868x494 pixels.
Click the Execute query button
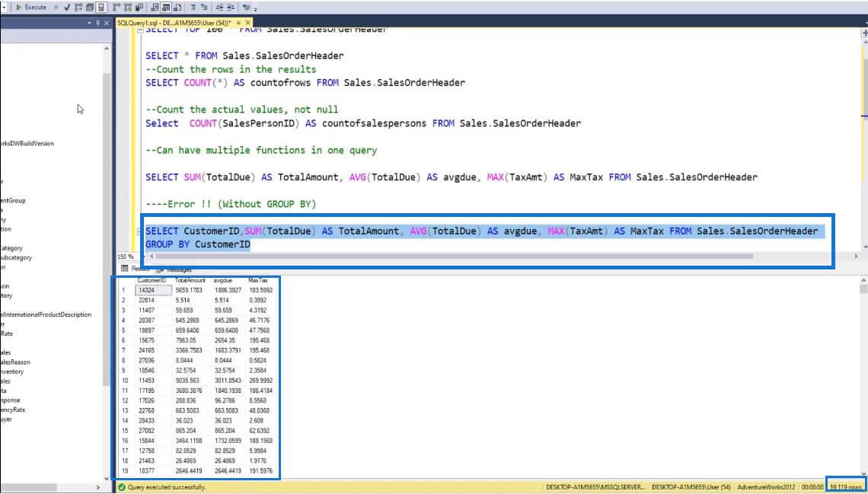pyautogui.click(x=31, y=7)
